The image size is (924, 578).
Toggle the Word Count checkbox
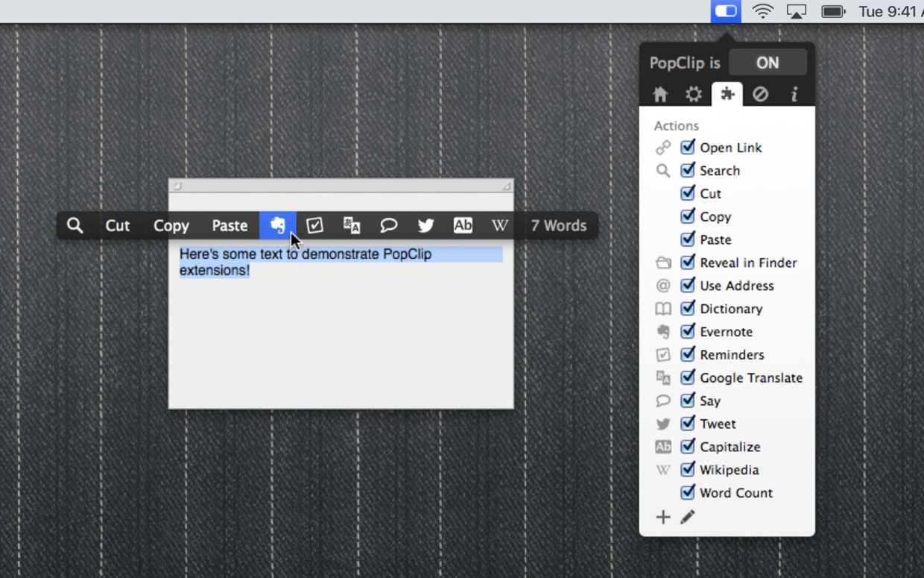688,492
